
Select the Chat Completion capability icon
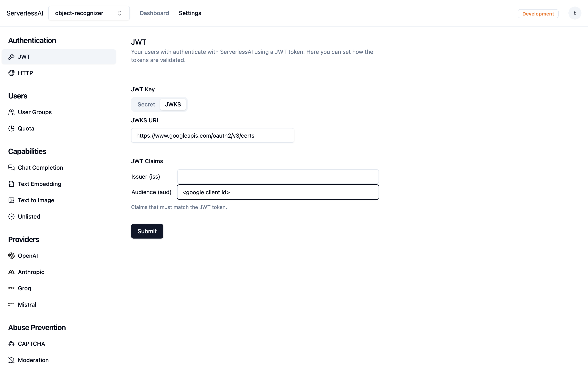[x=12, y=167]
